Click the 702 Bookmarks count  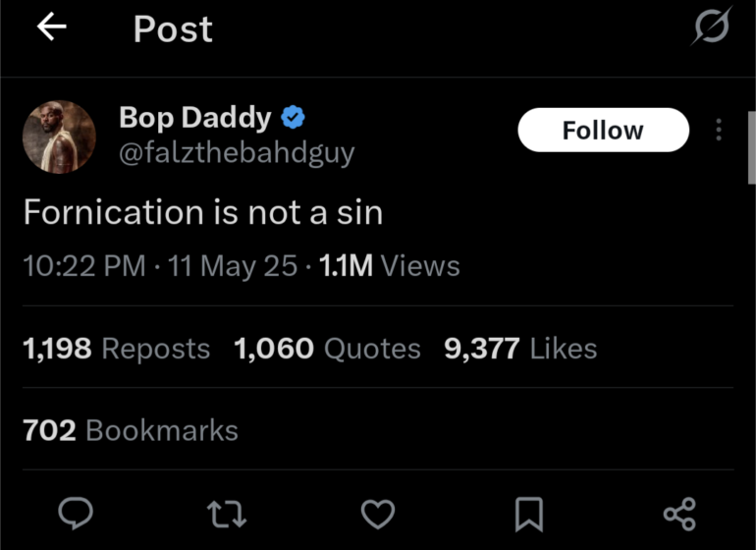(131, 429)
